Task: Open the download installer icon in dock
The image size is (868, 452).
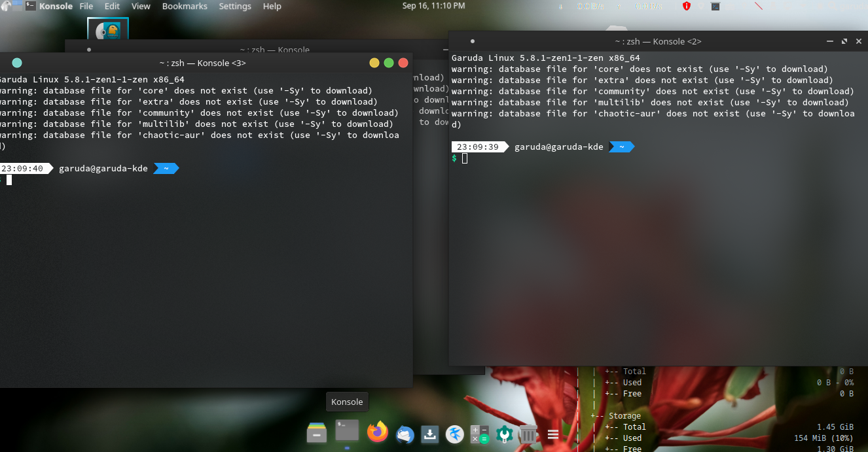Action: 429,434
